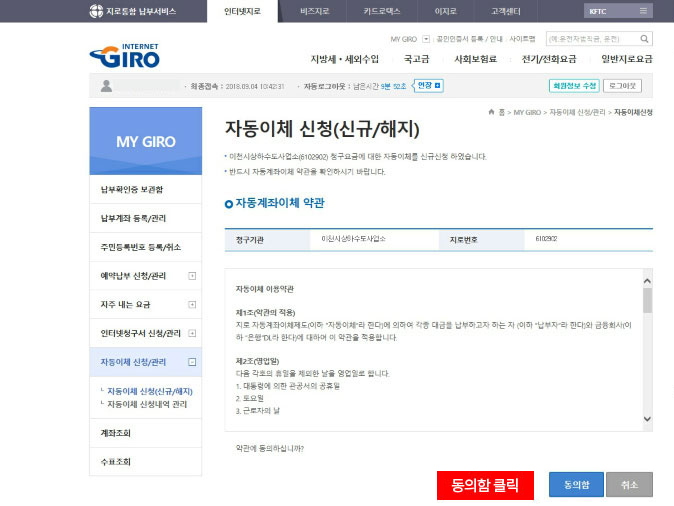674x506 pixels.
Task: Click MY GIRO in the breadcrumb
Action: [x=527, y=113]
